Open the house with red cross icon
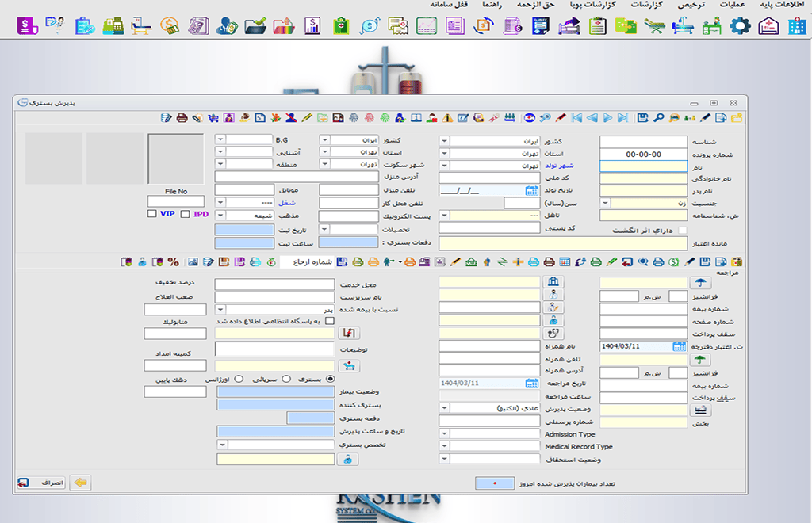 coord(768,25)
